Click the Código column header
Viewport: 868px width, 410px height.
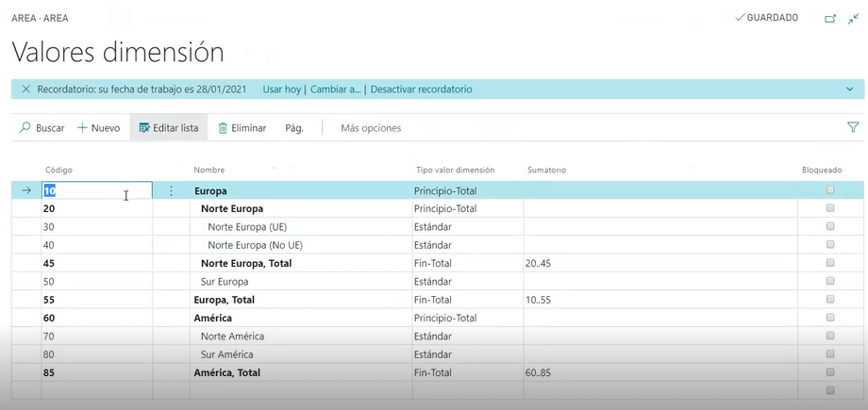[59, 170]
